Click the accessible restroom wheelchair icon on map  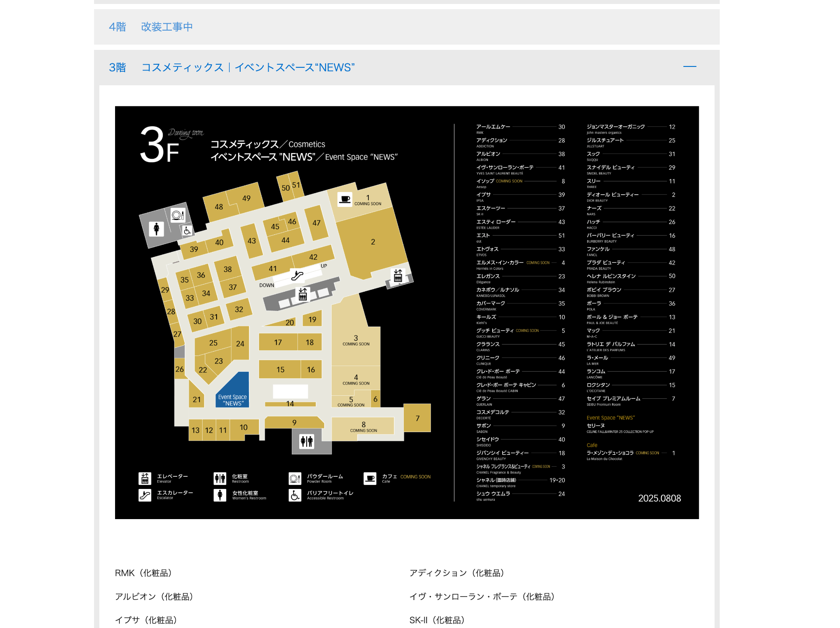187,230
